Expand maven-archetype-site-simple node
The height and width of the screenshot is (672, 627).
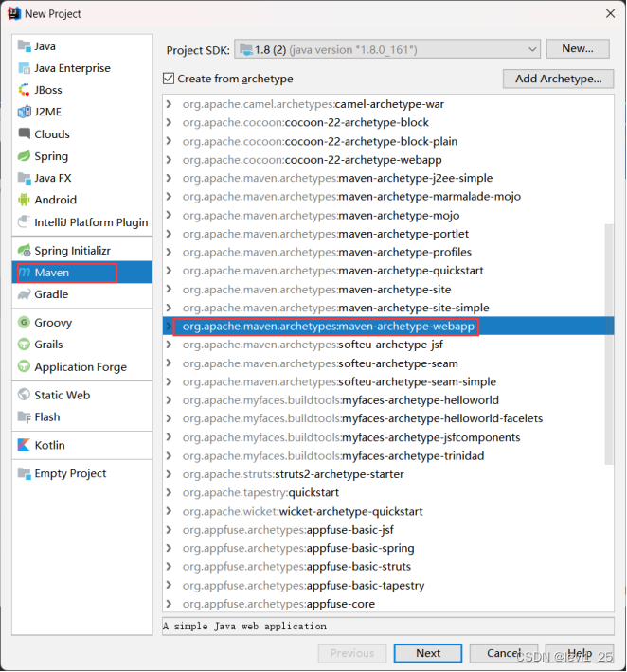(x=169, y=308)
